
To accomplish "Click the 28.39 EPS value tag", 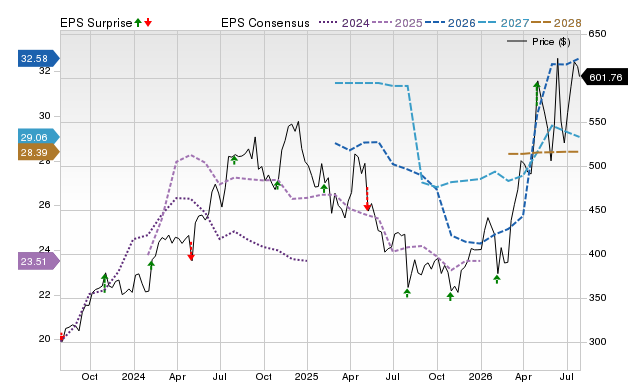I will [x=38, y=153].
